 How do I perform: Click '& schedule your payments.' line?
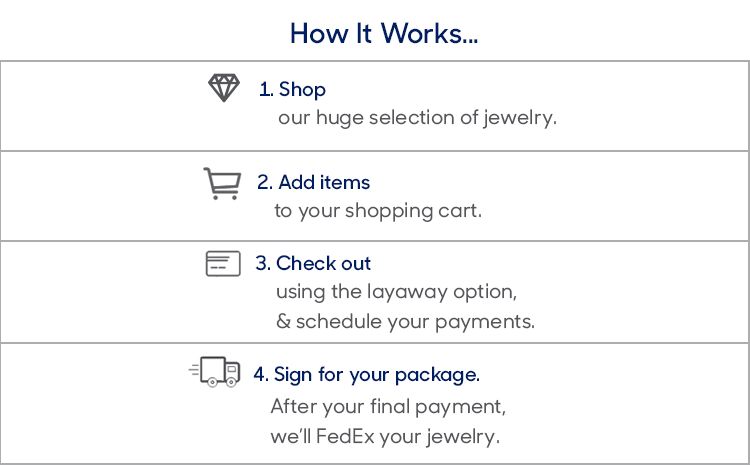[x=405, y=322]
